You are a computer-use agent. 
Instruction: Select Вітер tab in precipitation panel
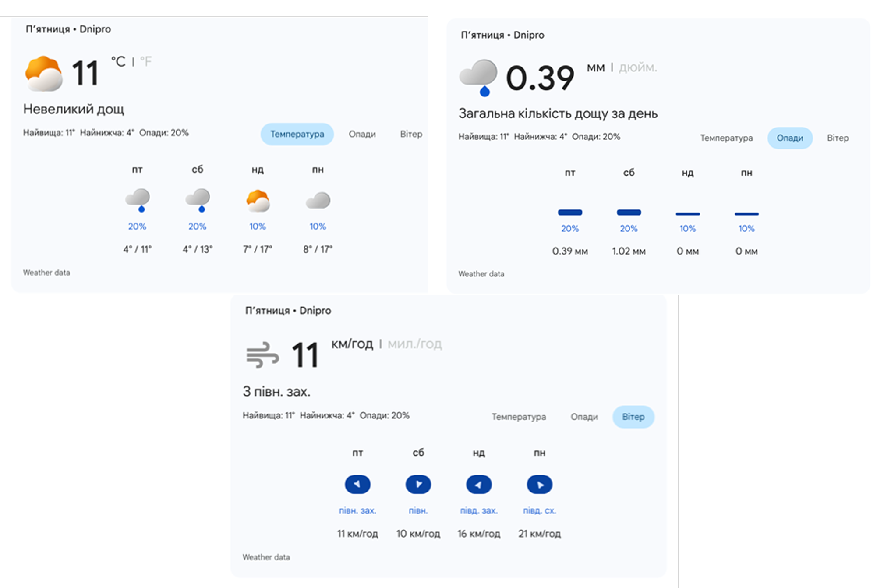click(x=838, y=138)
